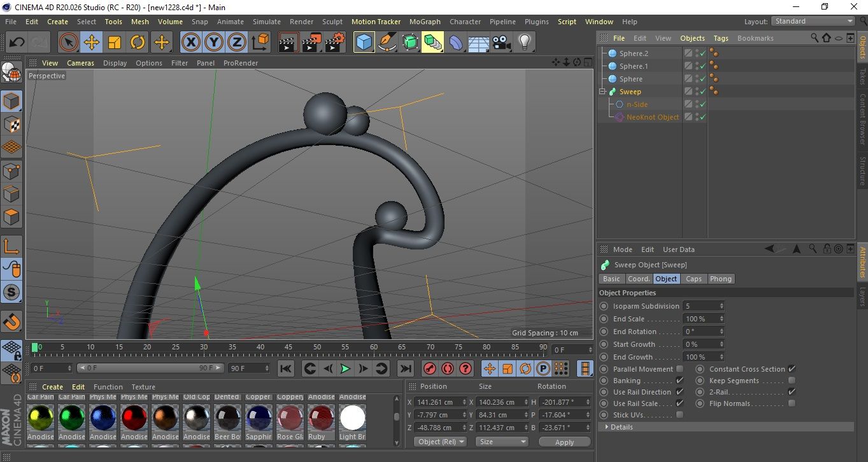Viewport: 868px width, 462px height.
Task: Toggle Autokeying button
Action: tap(448, 368)
